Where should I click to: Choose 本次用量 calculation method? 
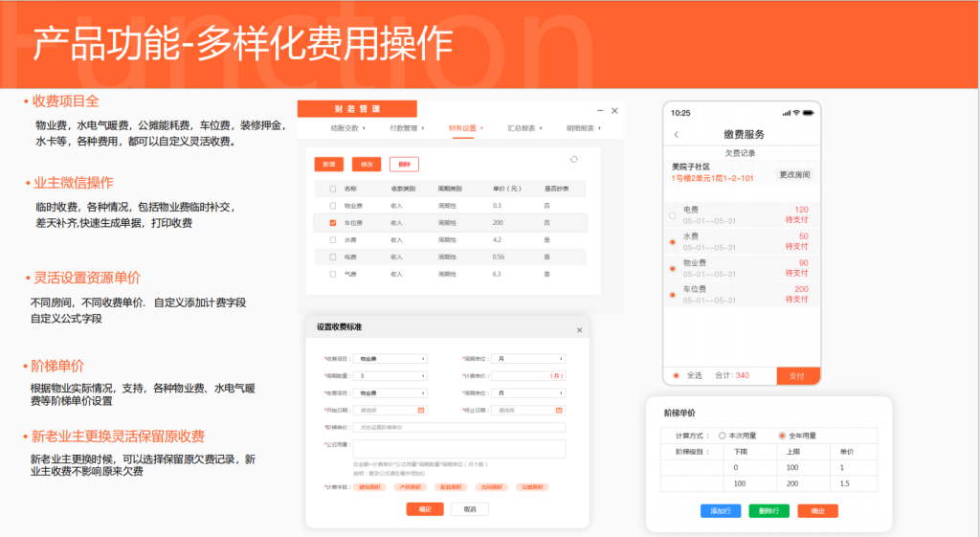722,436
